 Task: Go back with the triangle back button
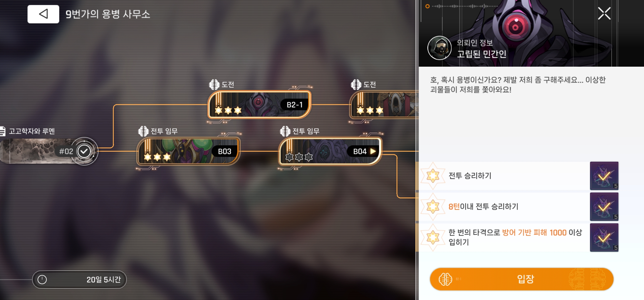(43, 14)
